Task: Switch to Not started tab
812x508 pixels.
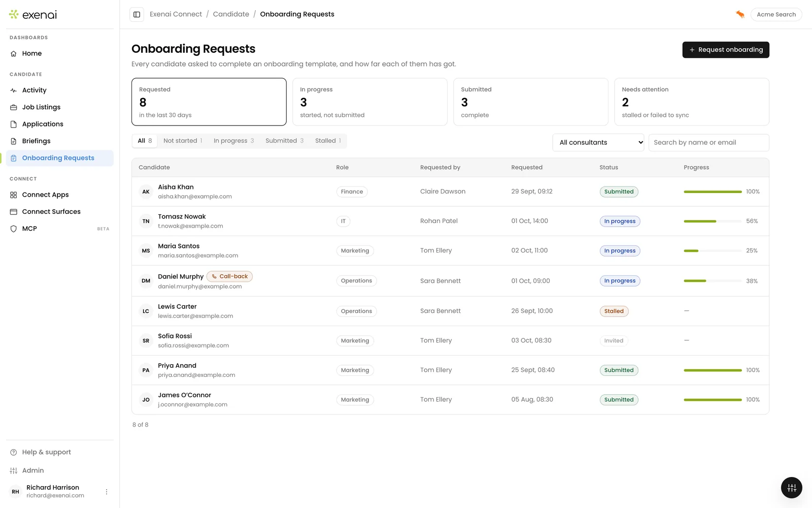Action: tap(183, 141)
